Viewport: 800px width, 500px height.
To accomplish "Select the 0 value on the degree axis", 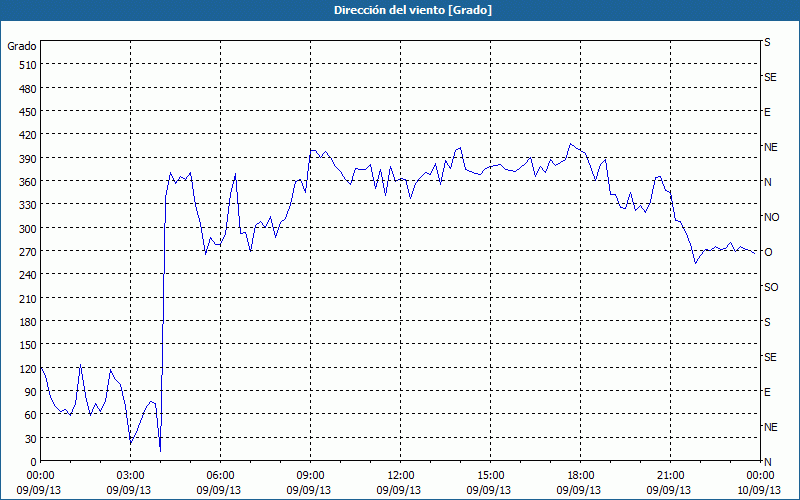I will pyautogui.click(x=34, y=462).
